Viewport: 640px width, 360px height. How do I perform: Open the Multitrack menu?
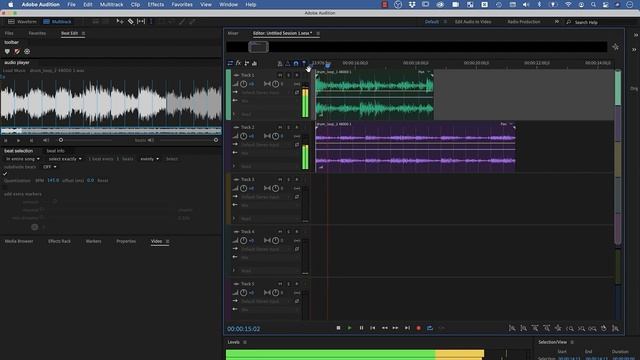pos(111,4)
